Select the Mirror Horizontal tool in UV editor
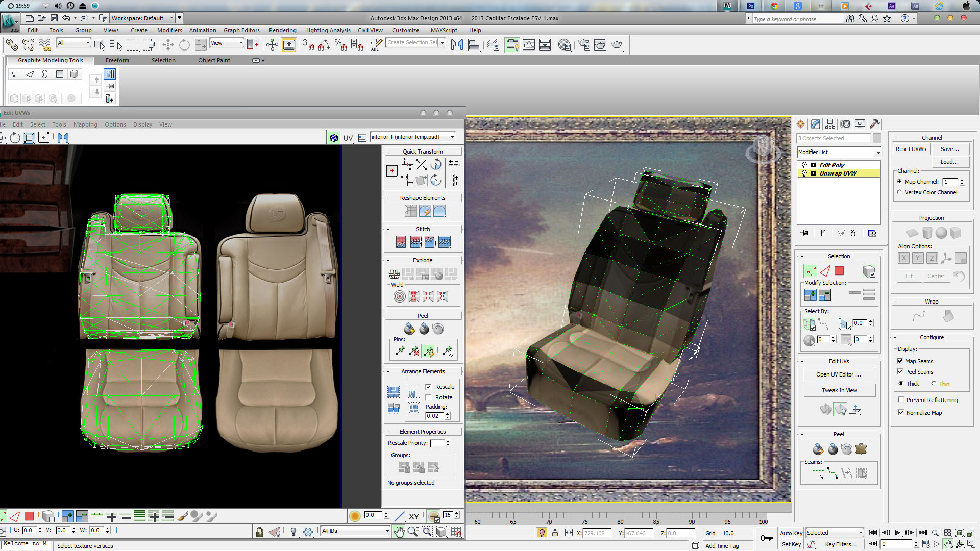980x551 pixels. [63, 138]
